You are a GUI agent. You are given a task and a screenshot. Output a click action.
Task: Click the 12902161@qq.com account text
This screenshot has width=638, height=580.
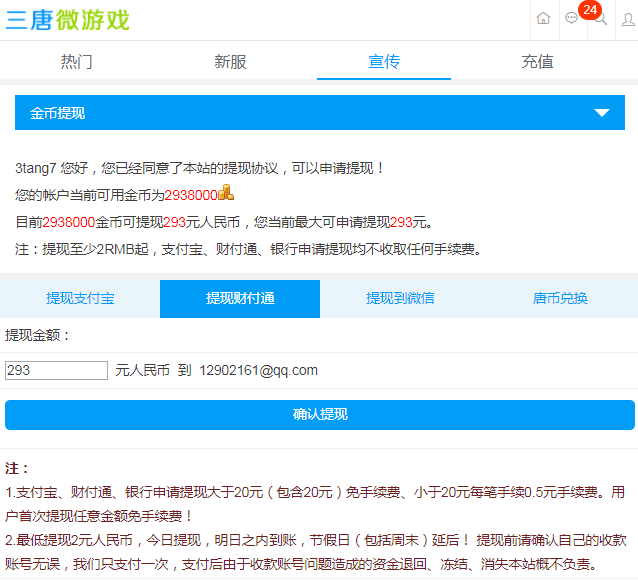pos(258,370)
